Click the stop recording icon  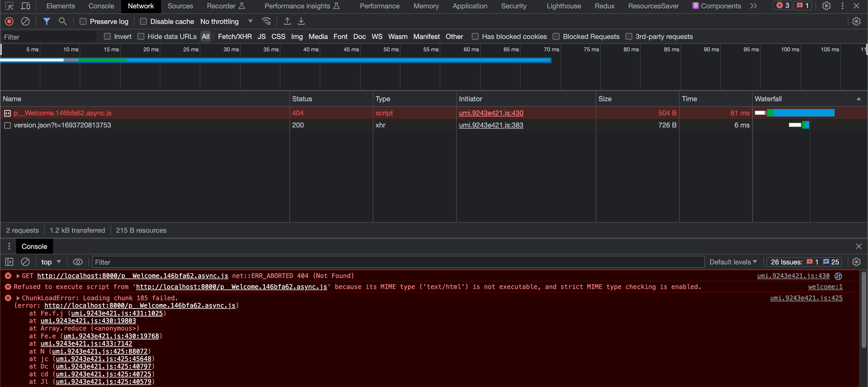pos(10,21)
